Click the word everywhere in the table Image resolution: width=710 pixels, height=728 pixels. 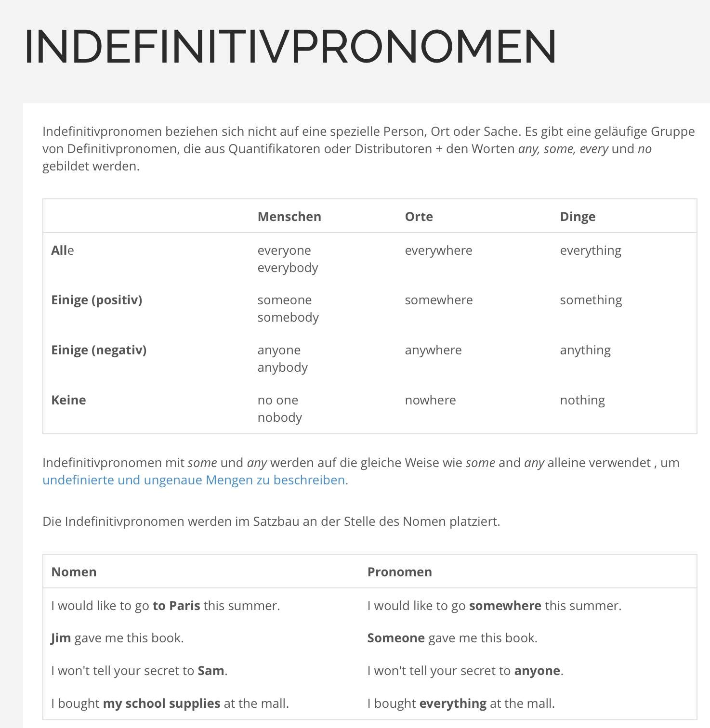(x=438, y=250)
